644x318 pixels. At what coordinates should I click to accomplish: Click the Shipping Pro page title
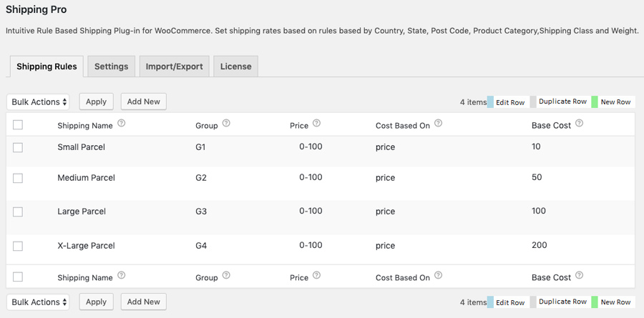coord(36,10)
